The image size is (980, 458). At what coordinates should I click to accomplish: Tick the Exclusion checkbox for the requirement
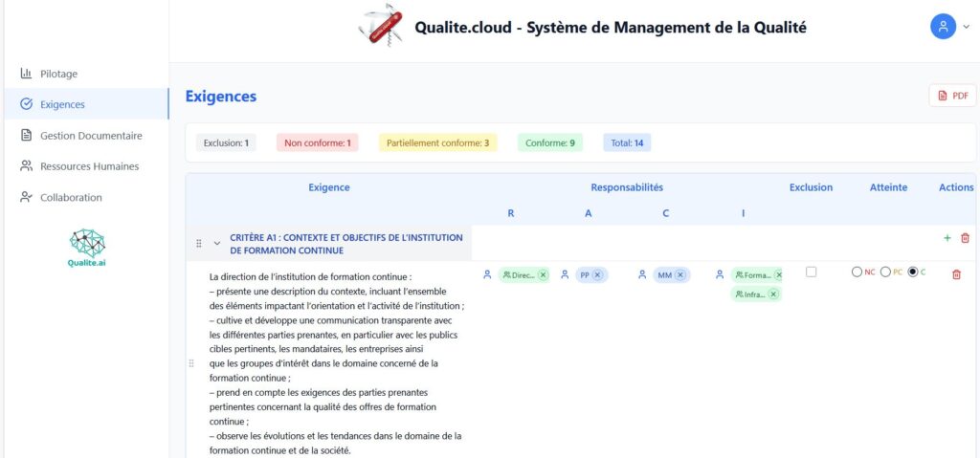click(x=812, y=273)
